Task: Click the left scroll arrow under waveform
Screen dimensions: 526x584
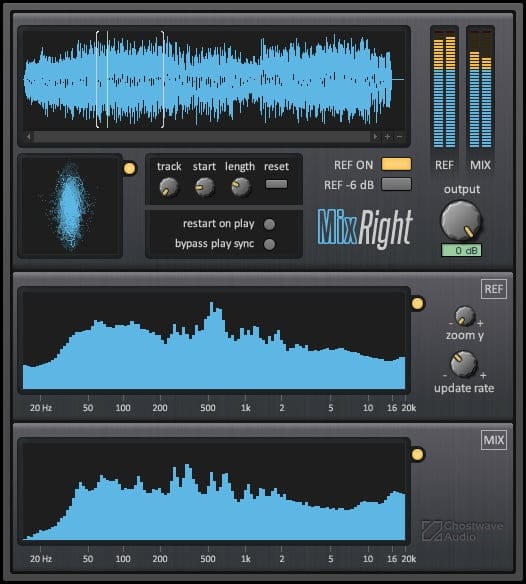Action: (x=28, y=137)
